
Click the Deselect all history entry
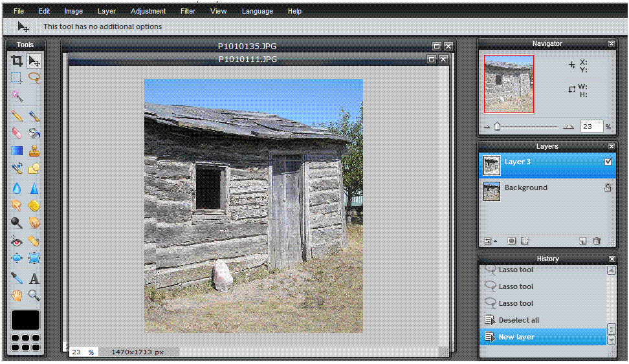click(x=518, y=320)
